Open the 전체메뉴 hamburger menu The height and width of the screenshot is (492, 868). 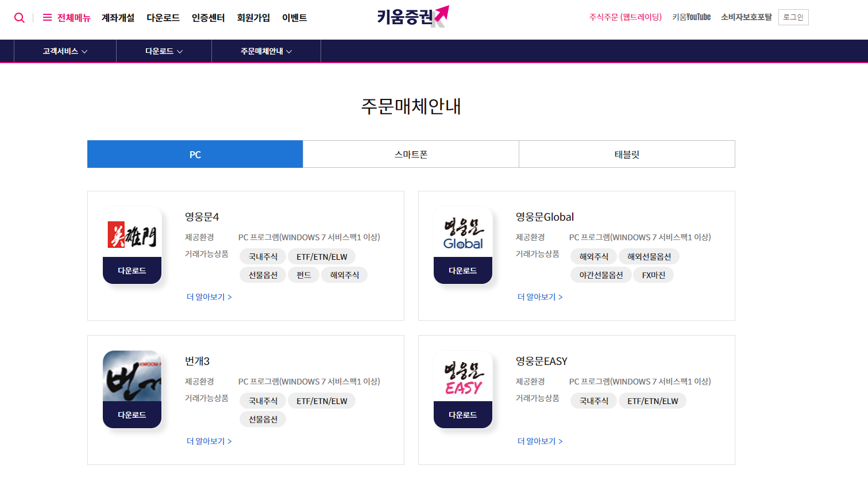(x=67, y=18)
